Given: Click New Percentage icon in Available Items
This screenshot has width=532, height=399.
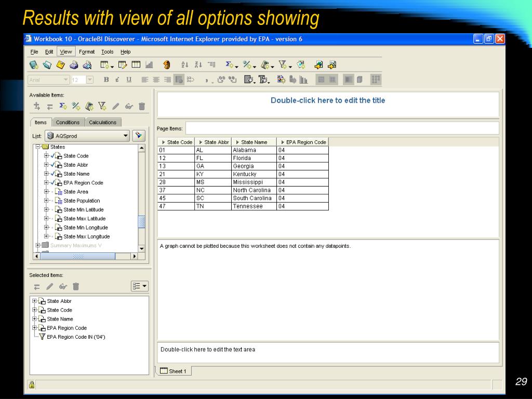Looking at the screenshot, I should tap(76, 106).
